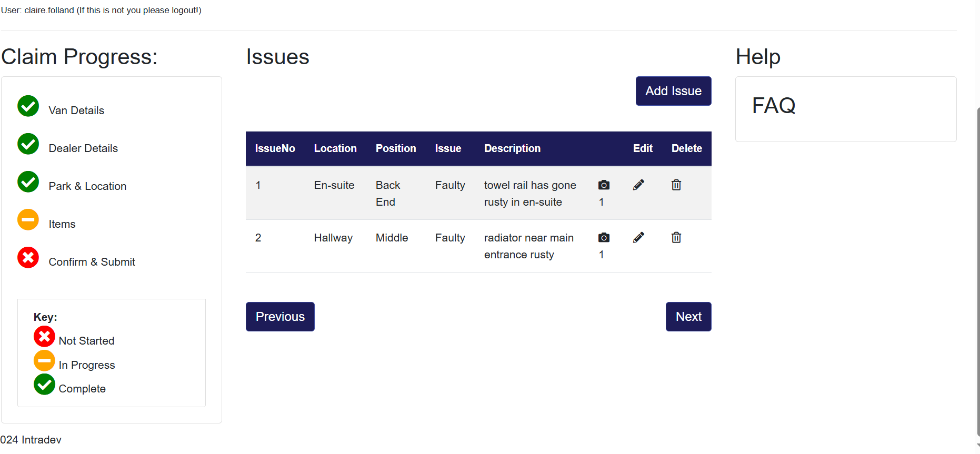Edit the Hallway issue with pencil icon
Image resolution: width=980 pixels, height=454 pixels.
[x=638, y=238]
